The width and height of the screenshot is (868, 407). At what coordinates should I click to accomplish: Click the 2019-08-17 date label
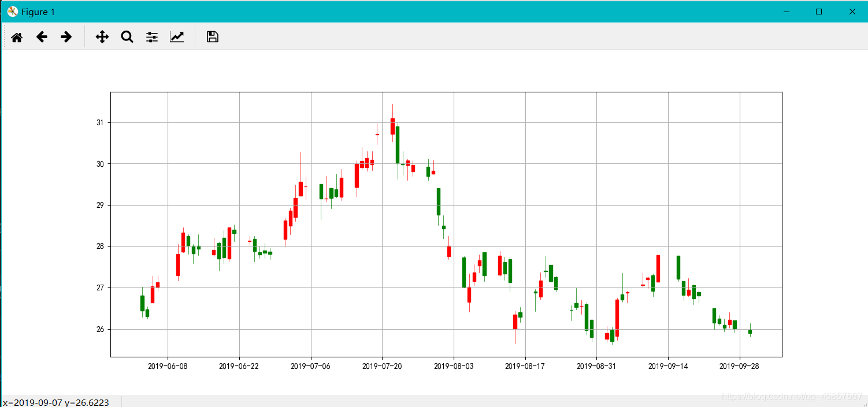click(525, 366)
